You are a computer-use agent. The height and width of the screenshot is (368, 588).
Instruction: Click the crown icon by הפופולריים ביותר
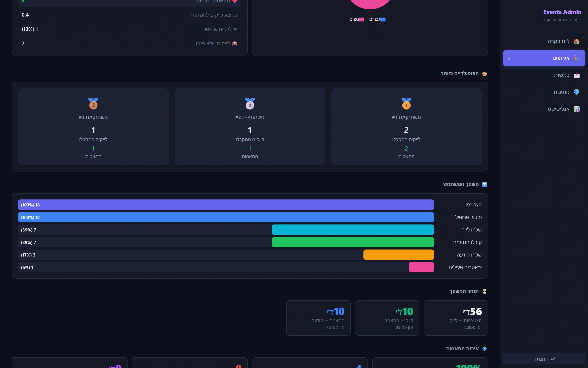(485, 73)
